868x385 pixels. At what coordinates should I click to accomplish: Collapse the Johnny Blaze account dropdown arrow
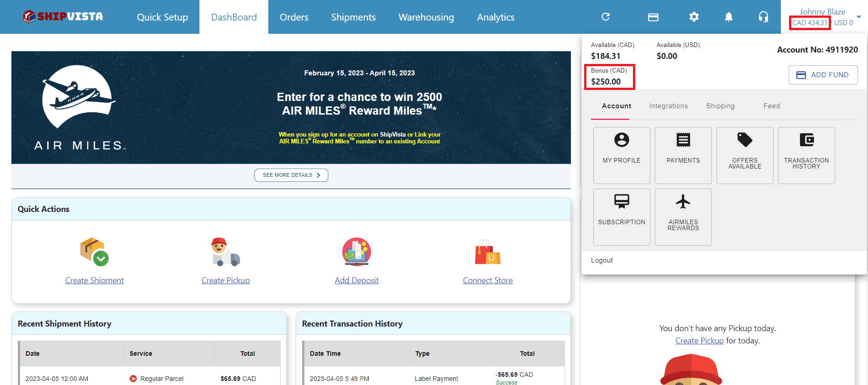point(859,17)
